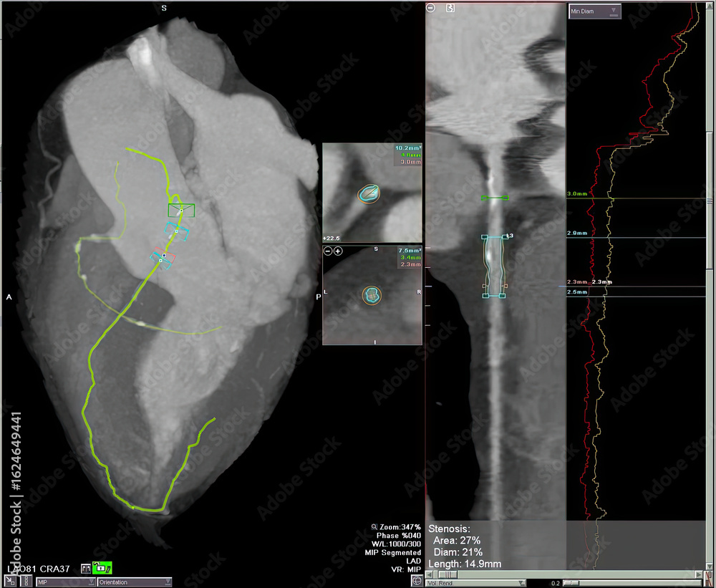
Task: Click the LAO81 CRA37 angle label
Action: click(39, 569)
